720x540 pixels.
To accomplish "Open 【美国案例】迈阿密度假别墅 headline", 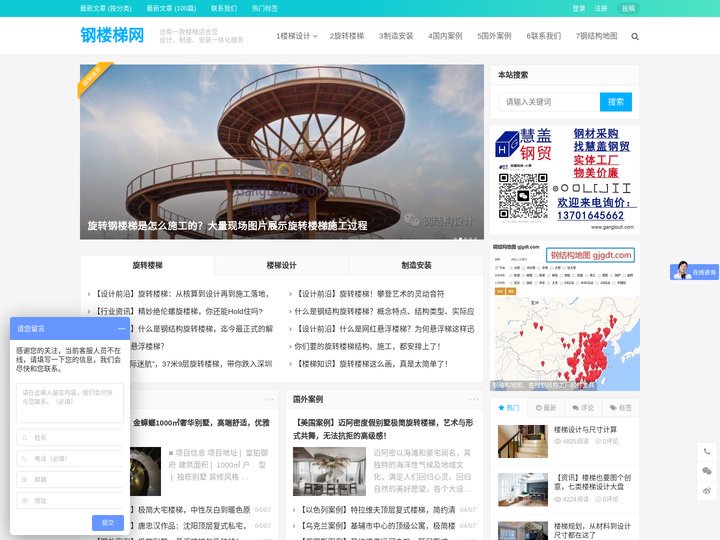I will 383,429.
